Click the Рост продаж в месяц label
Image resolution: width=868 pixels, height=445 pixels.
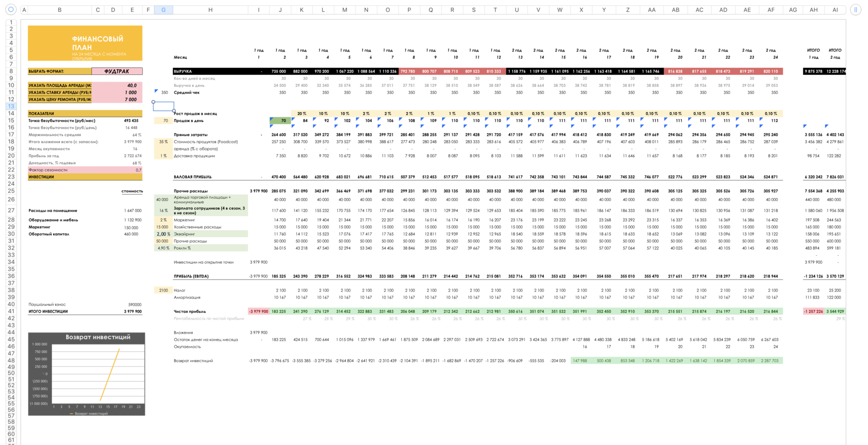[x=195, y=114]
